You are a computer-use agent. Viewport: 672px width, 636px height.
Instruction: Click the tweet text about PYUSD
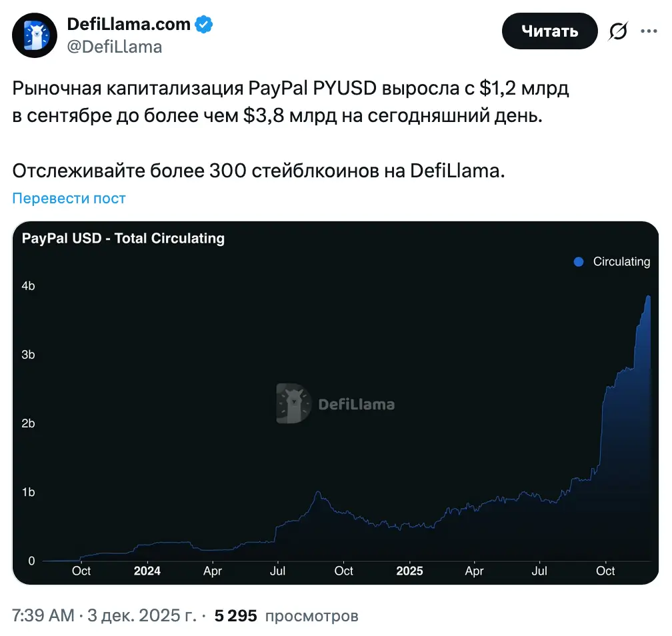click(x=291, y=101)
